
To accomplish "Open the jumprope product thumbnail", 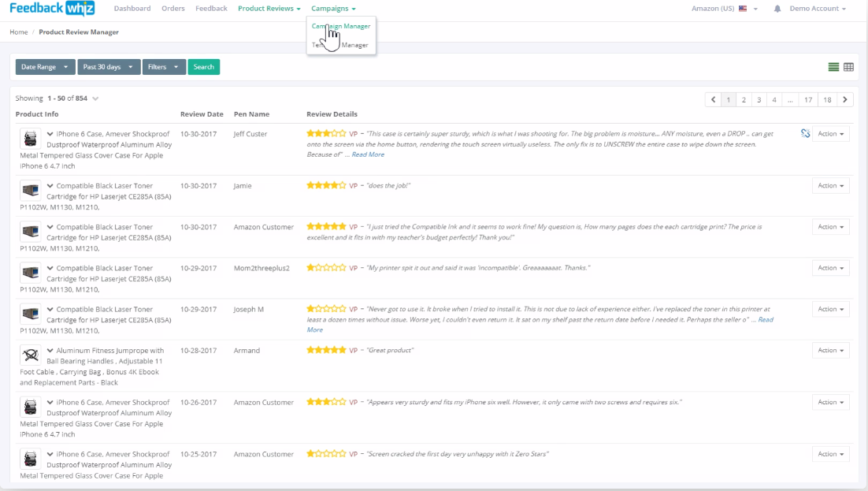I will (31, 355).
